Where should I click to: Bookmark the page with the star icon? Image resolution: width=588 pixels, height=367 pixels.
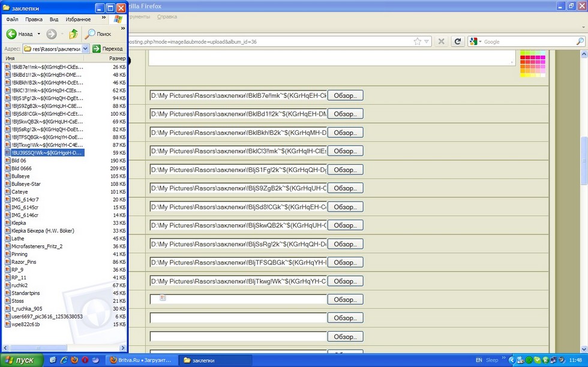418,41
